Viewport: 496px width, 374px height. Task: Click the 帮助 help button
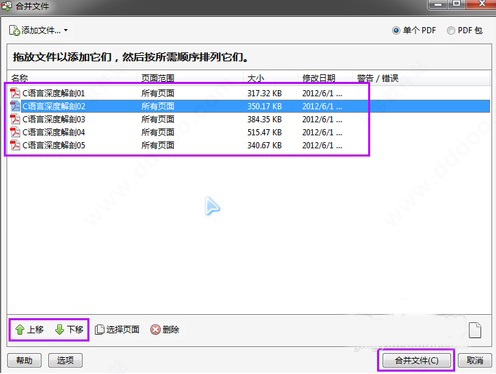point(24,360)
